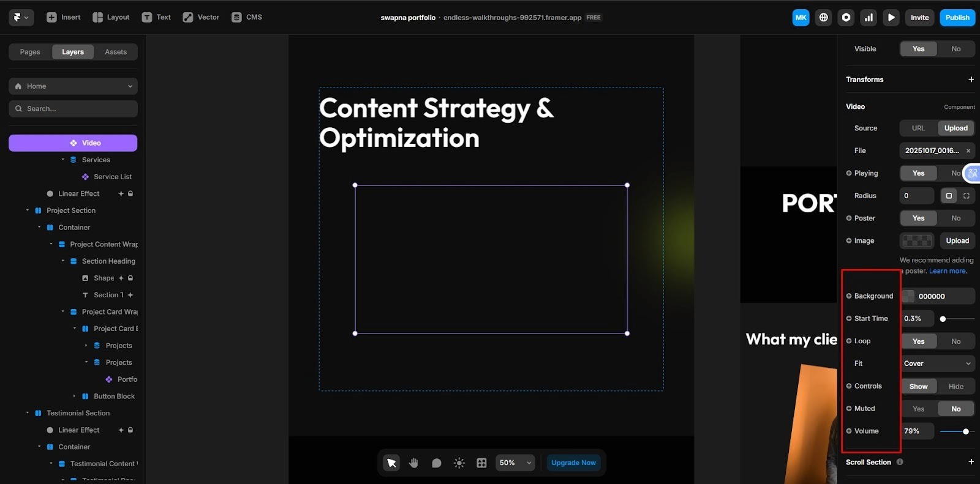Image resolution: width=980 pixels, height=484 pixels.
Task: Click the grid layout guides icon
Action: tap(481, 463)
